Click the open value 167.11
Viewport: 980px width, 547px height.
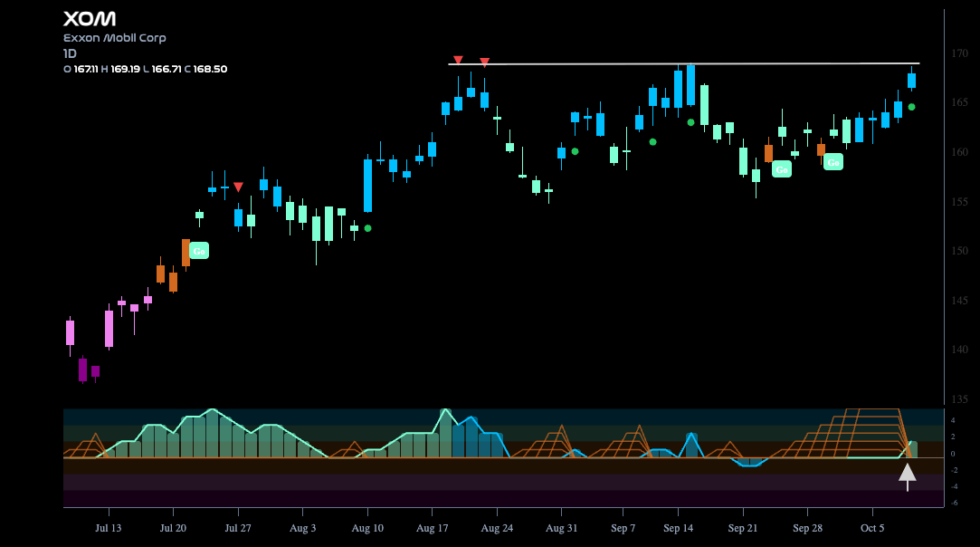86,69
